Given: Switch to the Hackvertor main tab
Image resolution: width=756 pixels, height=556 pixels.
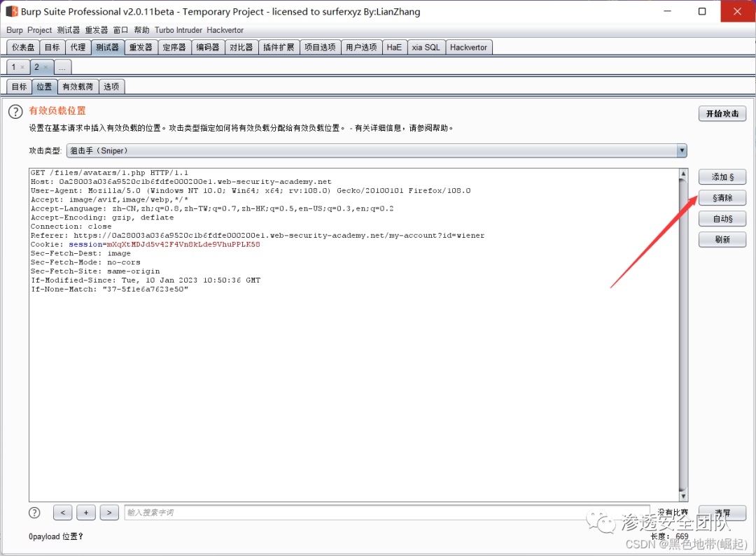Looking at the screenshot, I should (x=468, y=48).
